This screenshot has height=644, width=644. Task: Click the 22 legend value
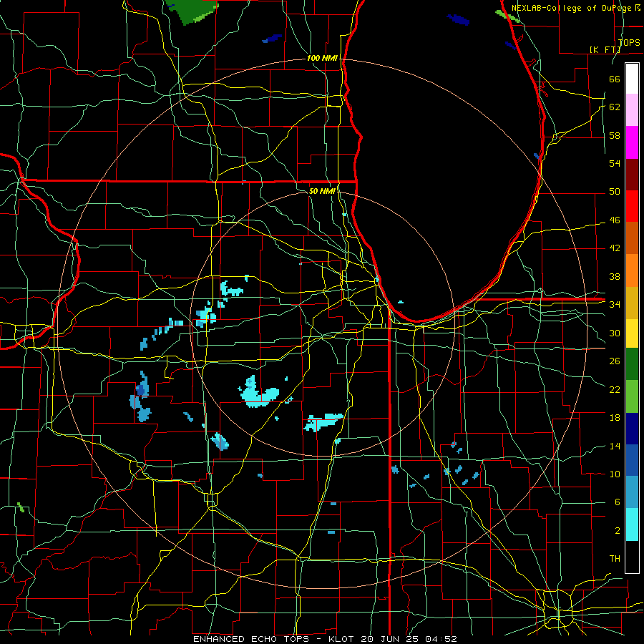[x=615, y=389]
